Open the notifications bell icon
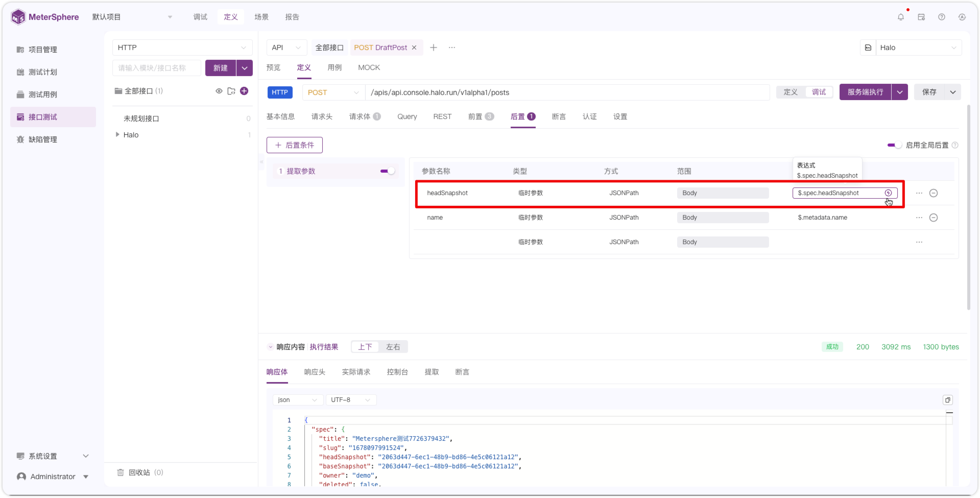Image resolution: width=980 pixels, height=498 pixels. [901, 17]
